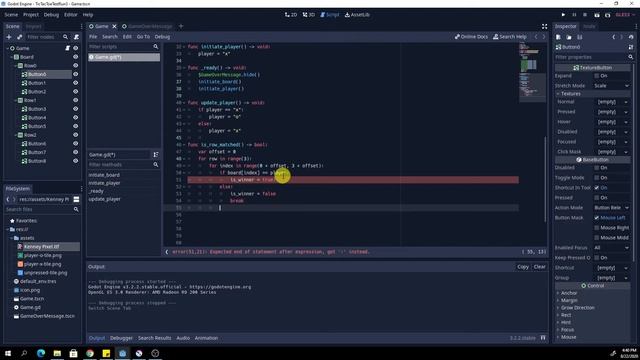Collapse the Textures section
Viewport: 640px width, 360px height.
click(558, 94)
